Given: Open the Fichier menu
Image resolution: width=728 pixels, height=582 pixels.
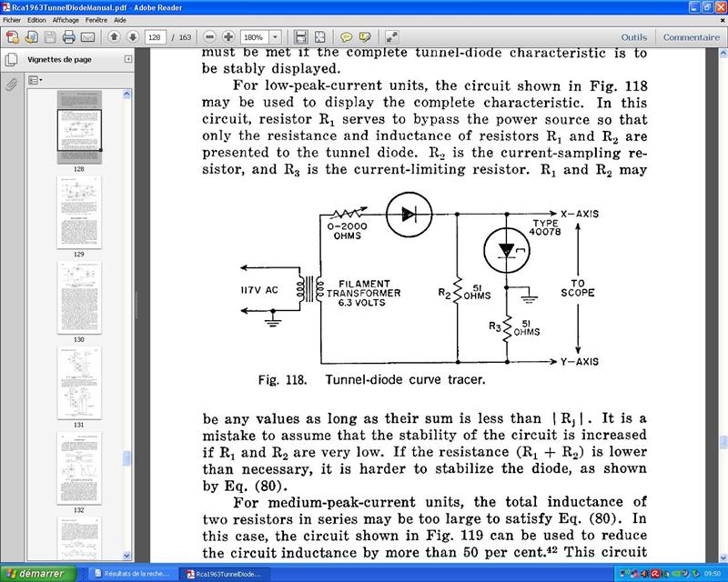Looking at the screenshot, I should tap(12, 20).
